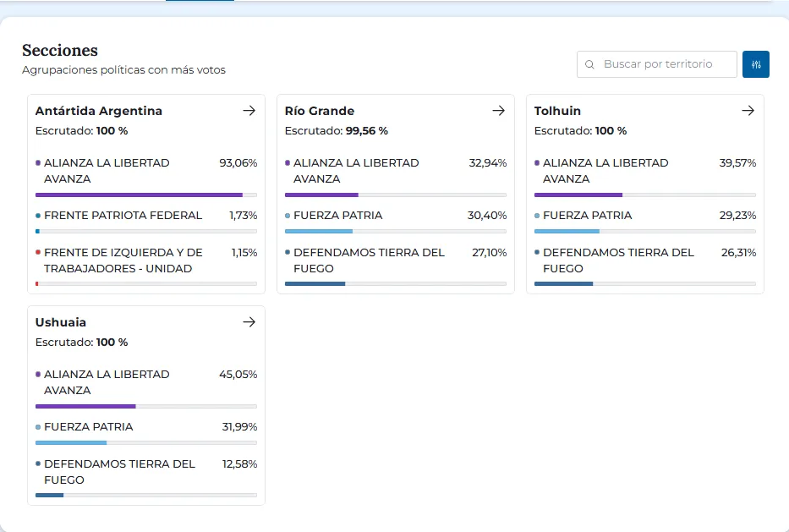Image resolution: width=789 pixels, height=532 pixels.
Task: Select Frente de Izquierda y de Trabajadores row
Action: coord(123,261)
